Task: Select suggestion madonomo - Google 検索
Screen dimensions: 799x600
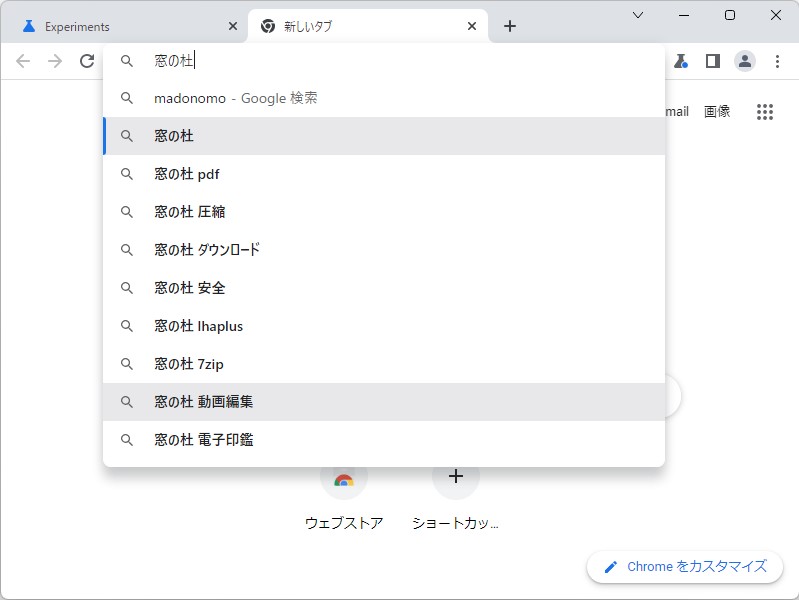Action: 384,98
